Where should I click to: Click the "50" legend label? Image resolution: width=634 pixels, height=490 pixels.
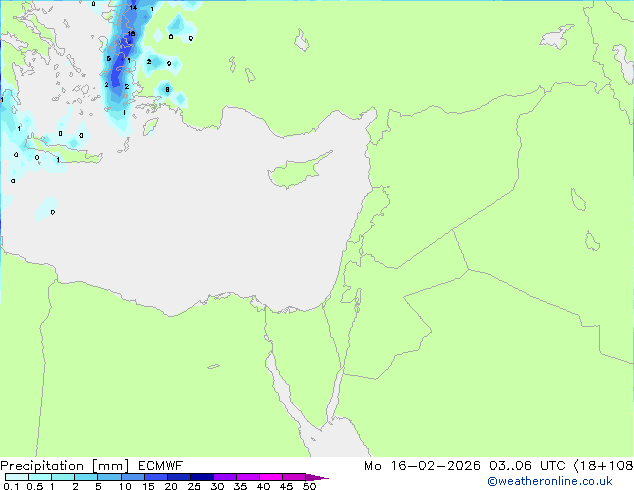[309, 486]
